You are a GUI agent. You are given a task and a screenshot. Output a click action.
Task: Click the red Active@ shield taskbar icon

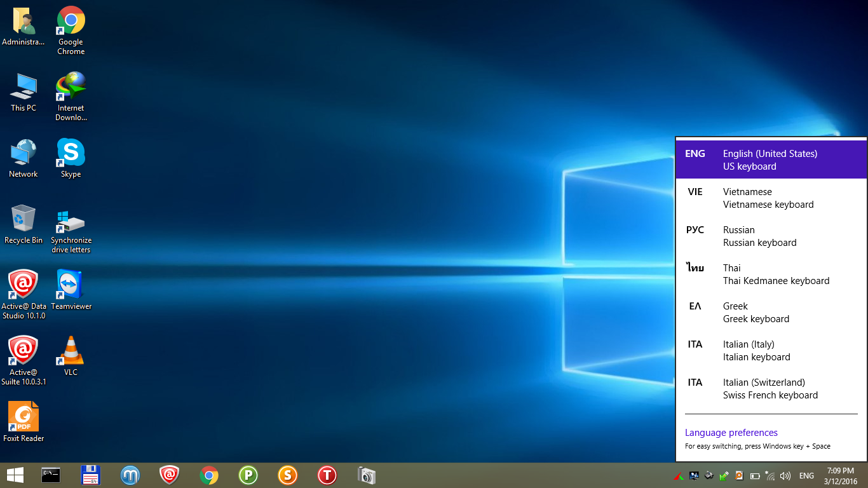pyautogui.click(x=169, y=475)
